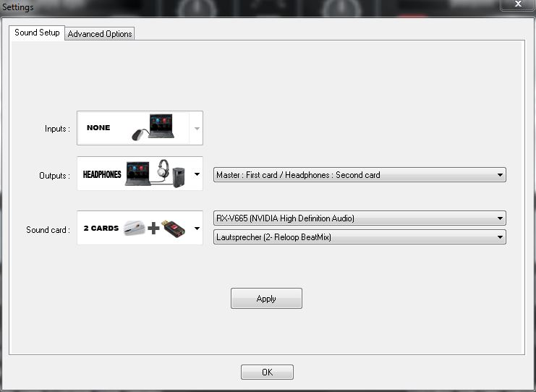Image resolution: width=536 pixels, height=392 pixels.
Task: Click the 2 CARDS text label
Action: pos(101,229)
